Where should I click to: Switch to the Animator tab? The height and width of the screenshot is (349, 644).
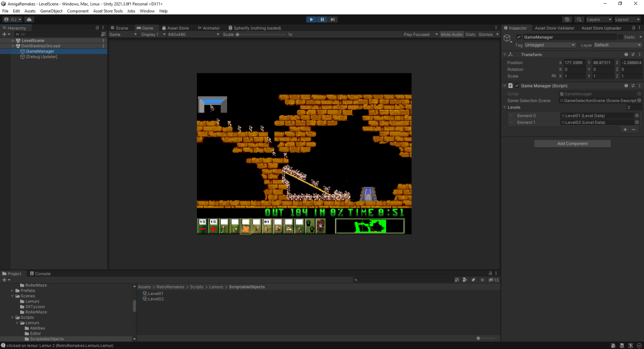(209, 28)
